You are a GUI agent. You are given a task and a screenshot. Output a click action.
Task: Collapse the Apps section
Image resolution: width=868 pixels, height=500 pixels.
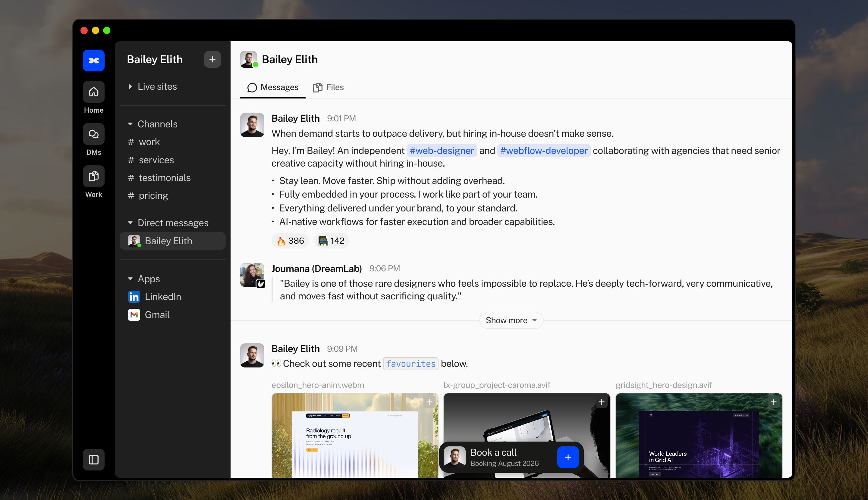(x=144, y=279)
